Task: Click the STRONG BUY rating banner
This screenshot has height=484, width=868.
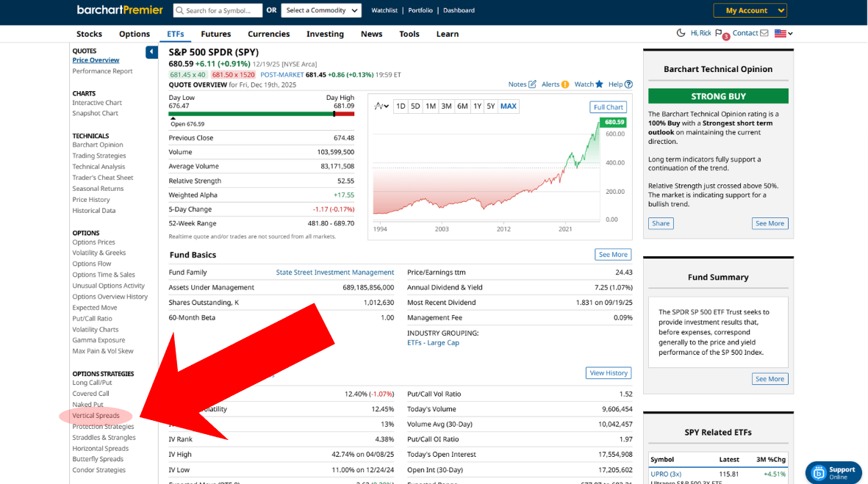Action: [x=718, y=96]
